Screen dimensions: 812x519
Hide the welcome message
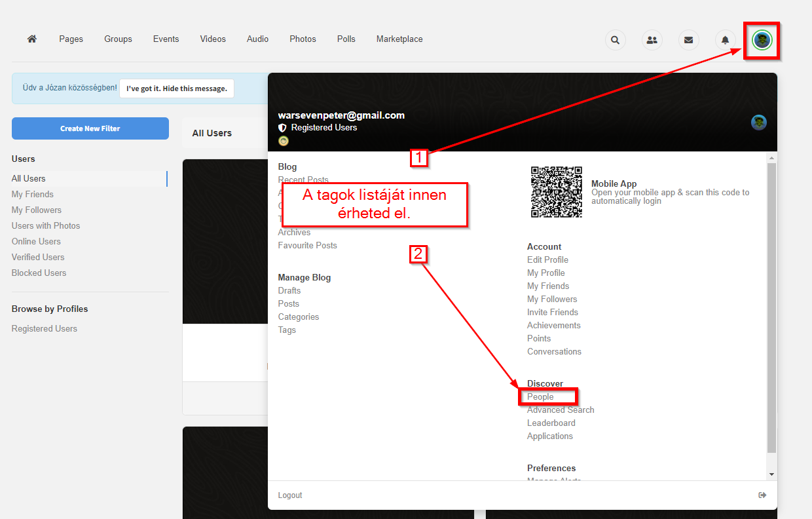176,88
